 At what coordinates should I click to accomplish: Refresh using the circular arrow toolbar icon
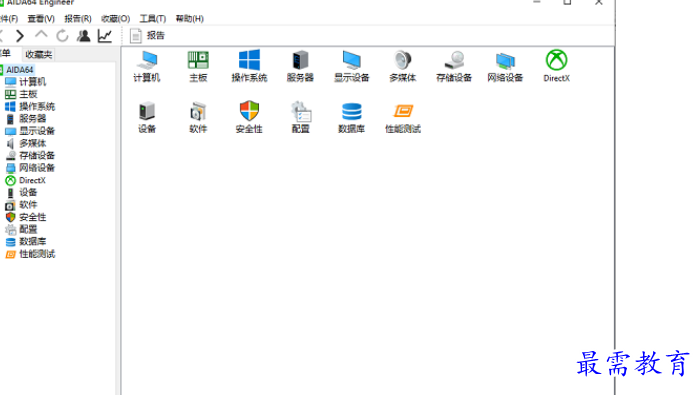[x=62, y=36]
